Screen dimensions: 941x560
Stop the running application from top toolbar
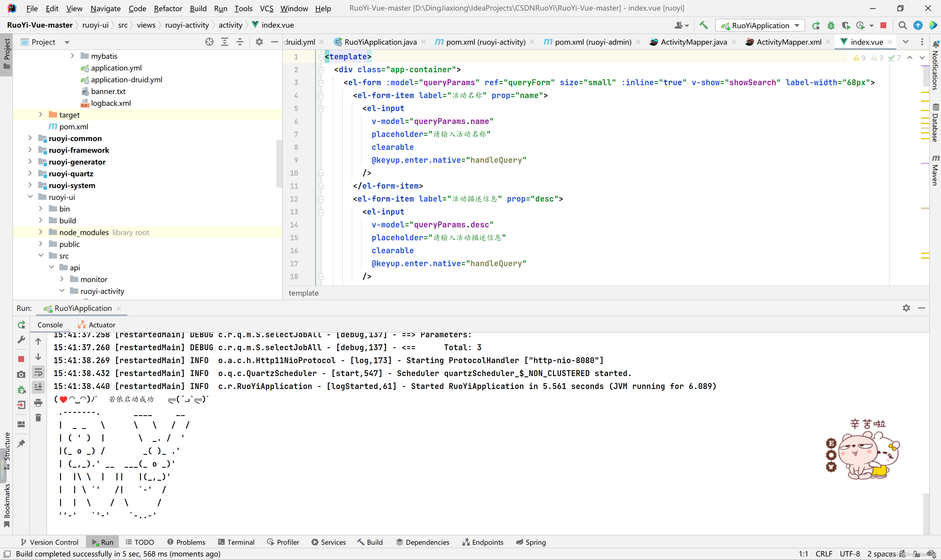(x=883, y=25)
